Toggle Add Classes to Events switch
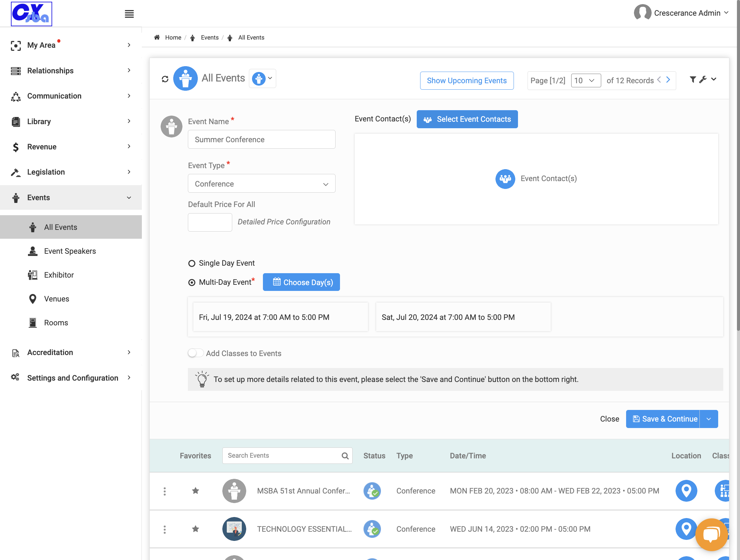The image size is (740, 560). pyautogui.click(x=195, y=353)
